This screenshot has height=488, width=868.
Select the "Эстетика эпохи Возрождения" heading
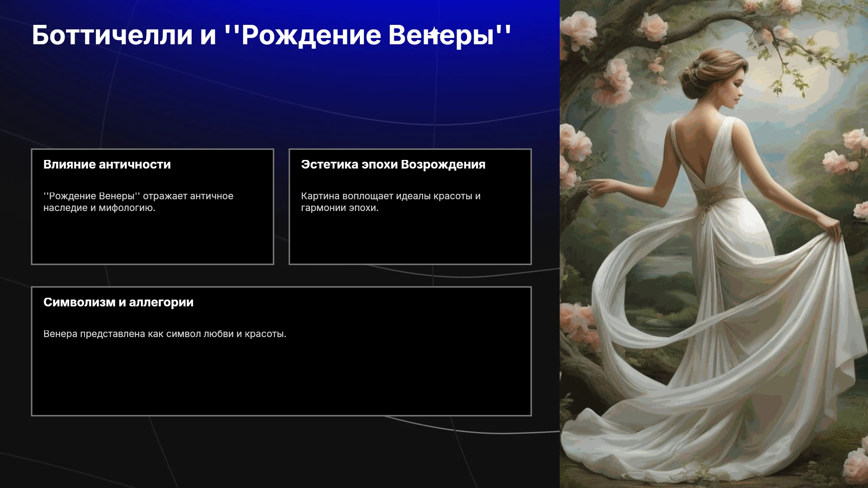pos(393,164)
